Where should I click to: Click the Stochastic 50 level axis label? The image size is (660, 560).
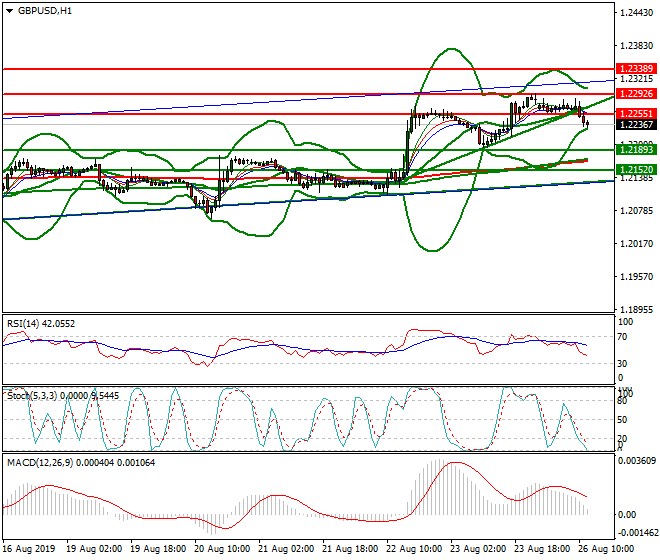point(623,420)
